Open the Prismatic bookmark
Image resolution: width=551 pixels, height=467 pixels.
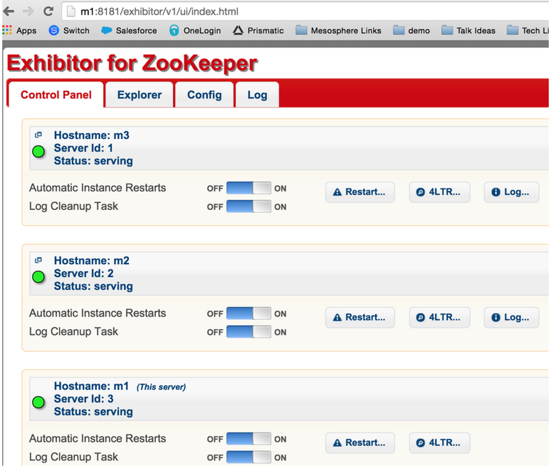(259, 31)
